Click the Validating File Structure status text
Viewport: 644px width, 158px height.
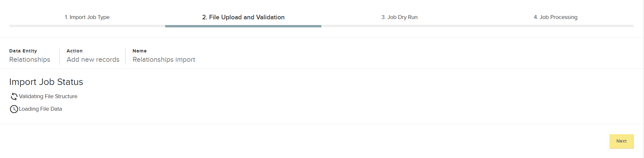coord(48,96)
